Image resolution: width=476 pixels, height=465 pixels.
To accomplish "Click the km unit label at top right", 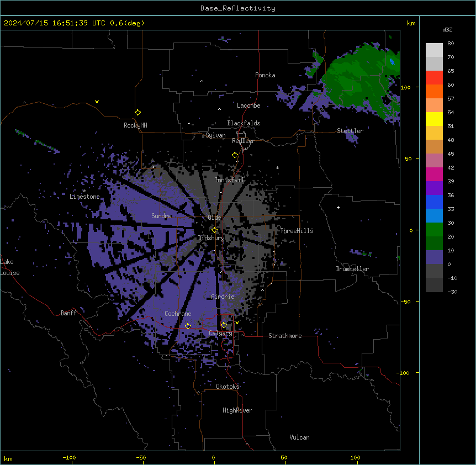I will pyautogui.click(x=411, y=23).
